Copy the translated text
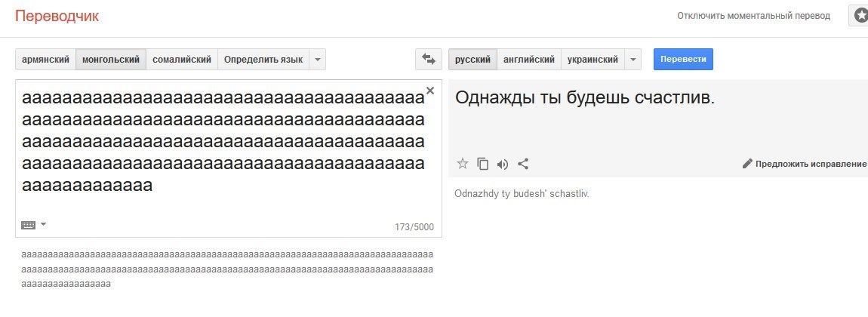 coord(483,164)
